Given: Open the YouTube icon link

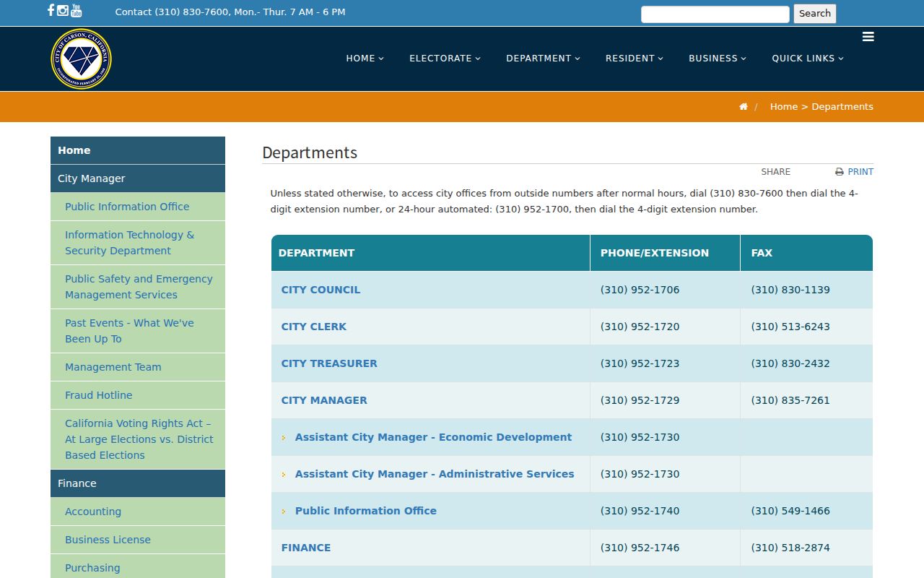Looking at the screenshot, I should coord(76,10).
